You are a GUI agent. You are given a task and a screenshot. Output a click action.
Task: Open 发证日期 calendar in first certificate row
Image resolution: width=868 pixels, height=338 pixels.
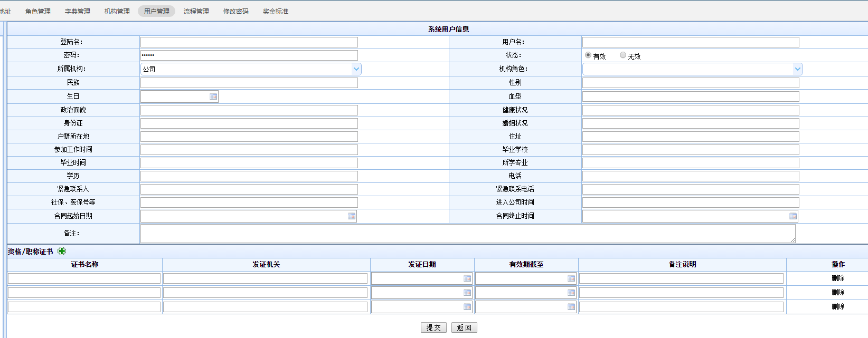467,278
